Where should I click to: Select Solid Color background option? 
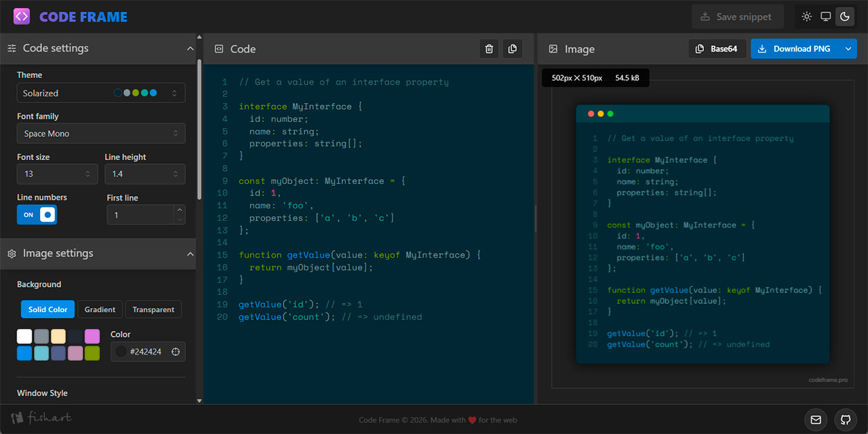point(47,309)
